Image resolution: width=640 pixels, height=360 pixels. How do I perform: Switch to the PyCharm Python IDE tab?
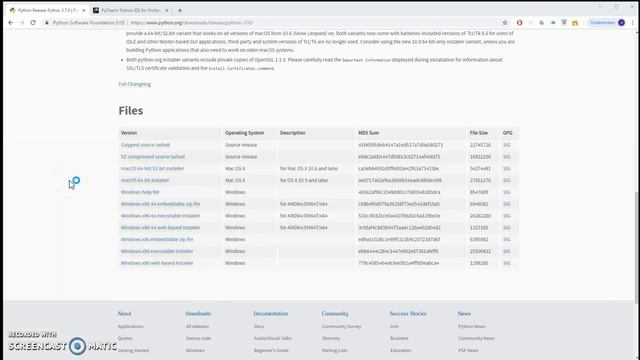point(131,10)
